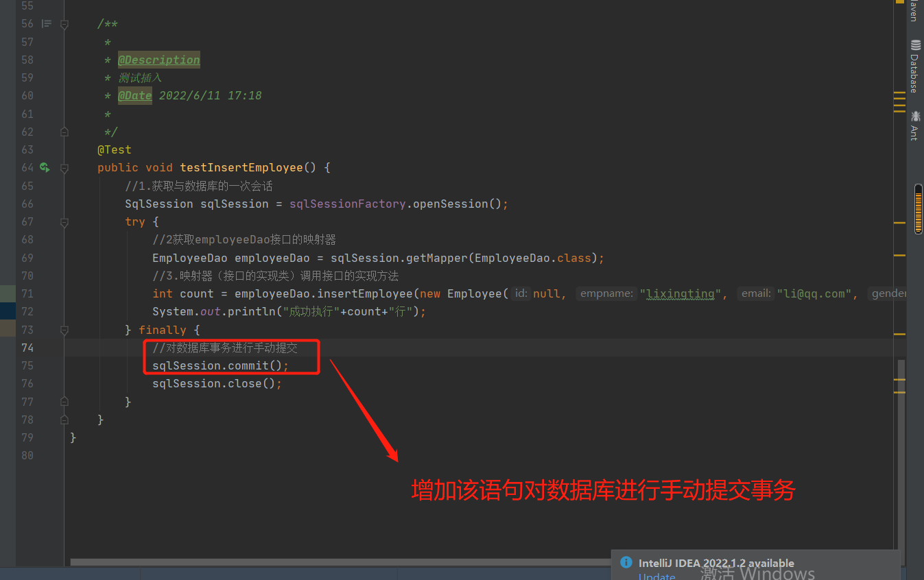Open the Database tool window tab
Viewport: 924px width, 580px height.
point(915,66)
